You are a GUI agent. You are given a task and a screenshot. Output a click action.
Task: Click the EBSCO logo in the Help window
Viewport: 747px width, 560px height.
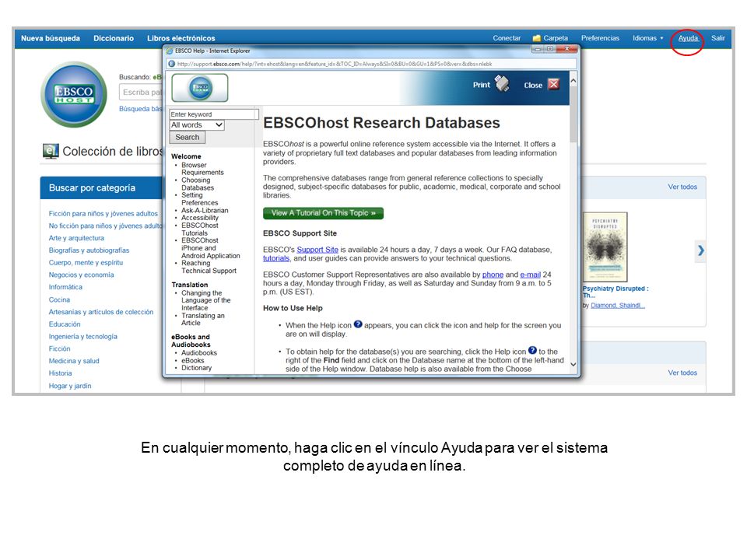[x=200, y=88]
